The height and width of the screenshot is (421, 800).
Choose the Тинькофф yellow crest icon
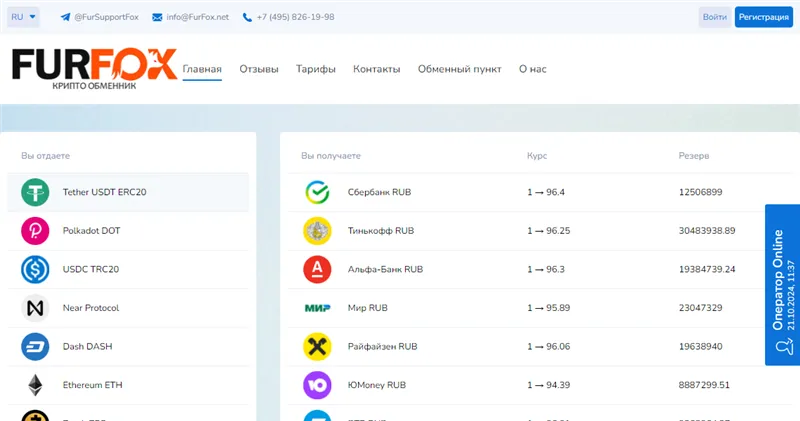[x=317, y=231]
